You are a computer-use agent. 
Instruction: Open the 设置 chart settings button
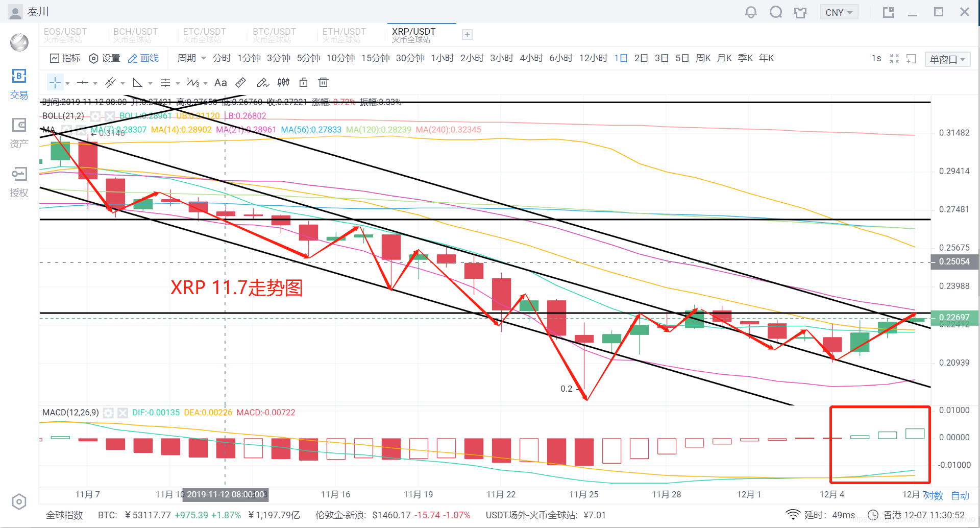coord(105,58)
